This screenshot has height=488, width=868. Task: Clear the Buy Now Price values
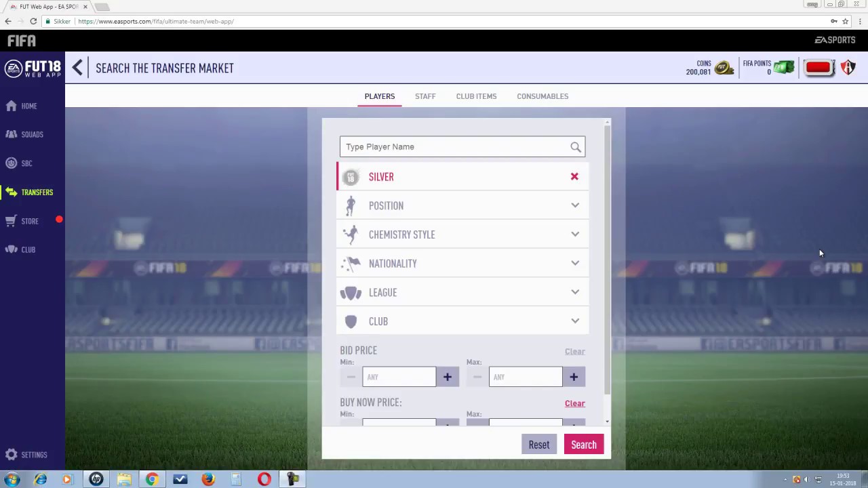(x=574, y=403)
